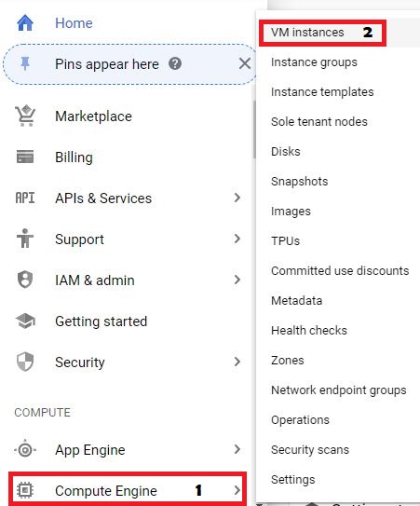The image size is (420, 506).
Task: Open Health checks in the submenu
Action: (x=309, y=331)
